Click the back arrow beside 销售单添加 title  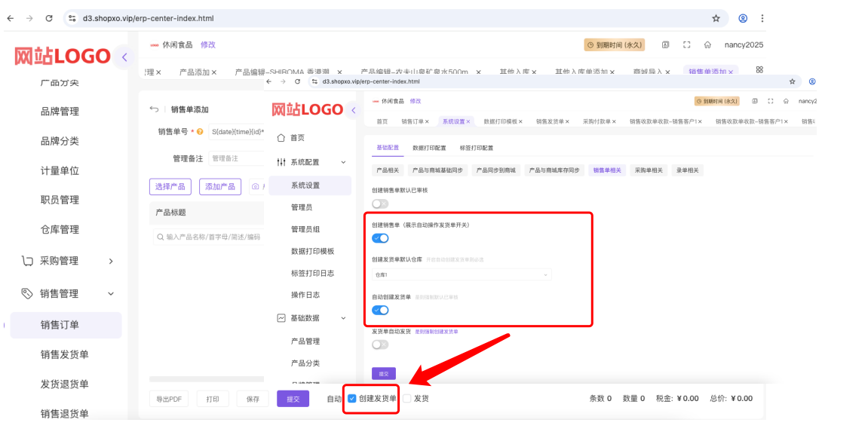point(154,109)
